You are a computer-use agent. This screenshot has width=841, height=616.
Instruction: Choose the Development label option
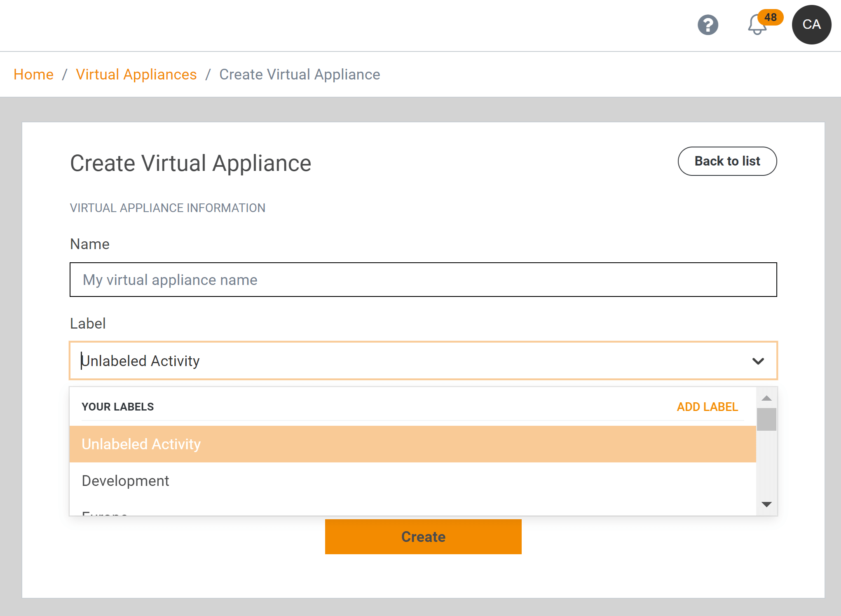coord(125,481)
